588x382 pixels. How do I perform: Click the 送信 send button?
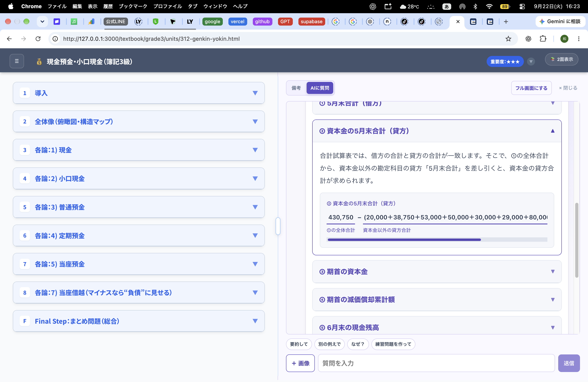coord(569,363)
